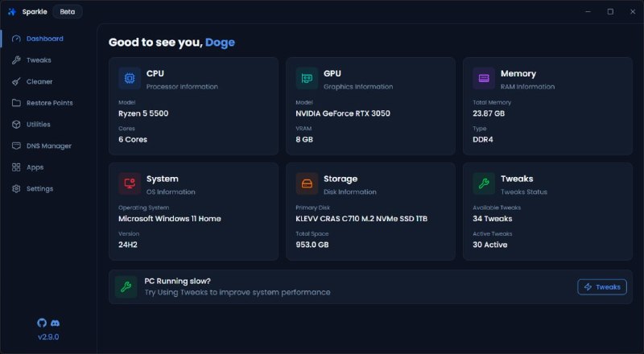Select the Apps label in sidebar

point(35,167)
